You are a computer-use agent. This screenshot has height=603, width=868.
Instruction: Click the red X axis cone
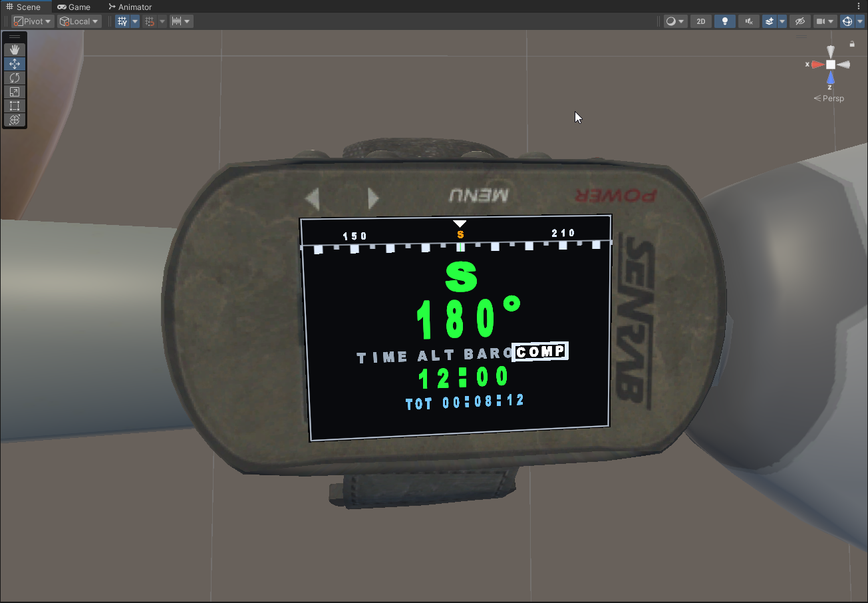click(x=817, y=65)
